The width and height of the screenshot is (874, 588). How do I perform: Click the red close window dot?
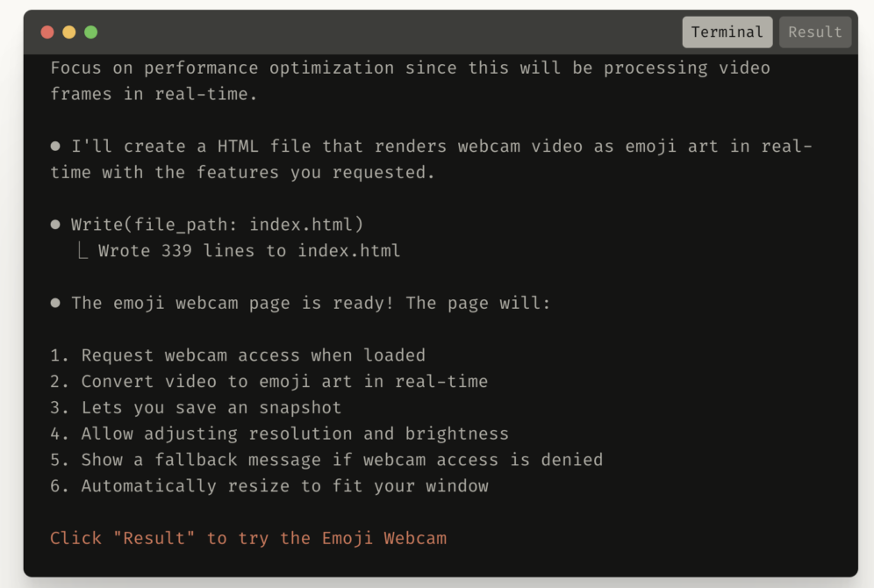47,32
